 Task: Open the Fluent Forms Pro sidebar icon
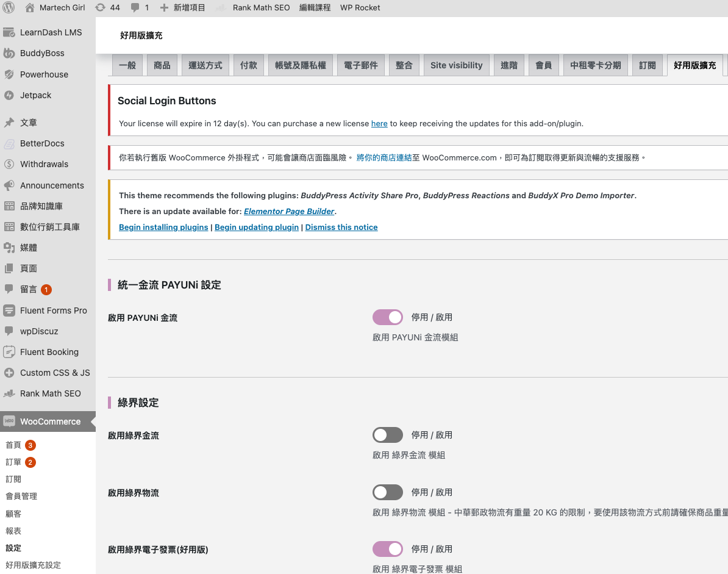[x=10, y=310]
